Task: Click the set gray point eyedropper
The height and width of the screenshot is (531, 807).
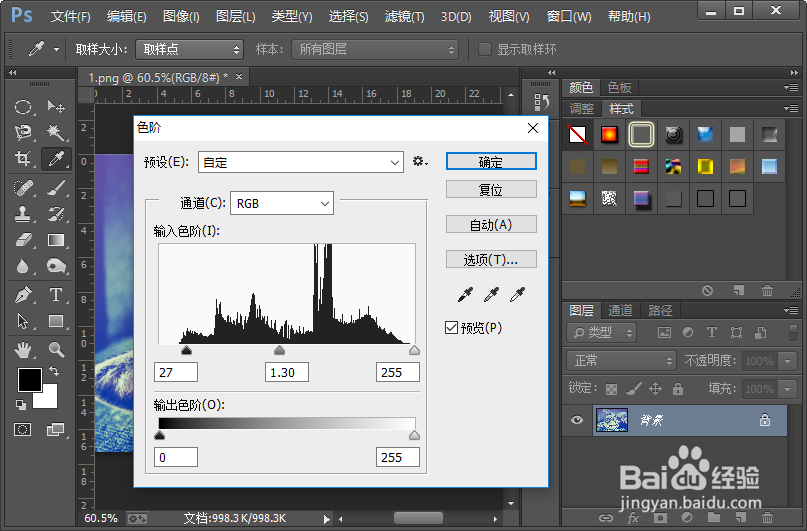Action: coord(491,294)
